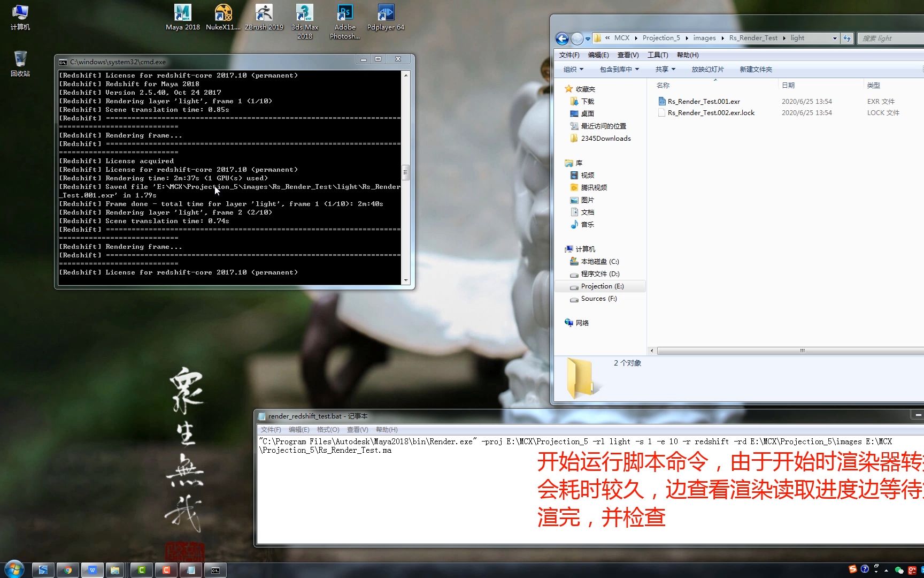Screen dimensions: 924x578
Task: Open the 组织 dropdown menu
Action: 574,69
